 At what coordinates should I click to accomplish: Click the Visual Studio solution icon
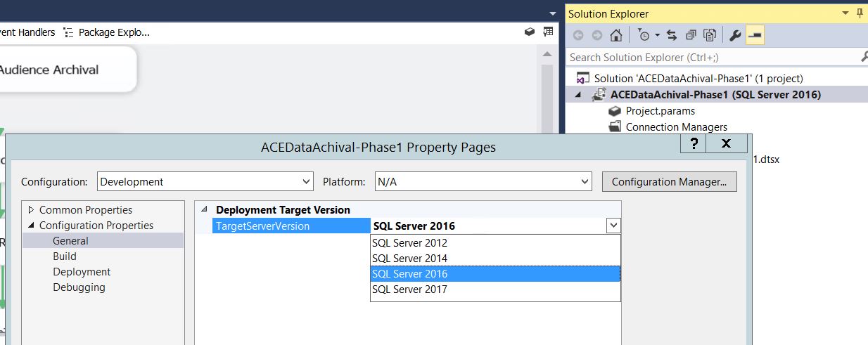coord(582,78)
